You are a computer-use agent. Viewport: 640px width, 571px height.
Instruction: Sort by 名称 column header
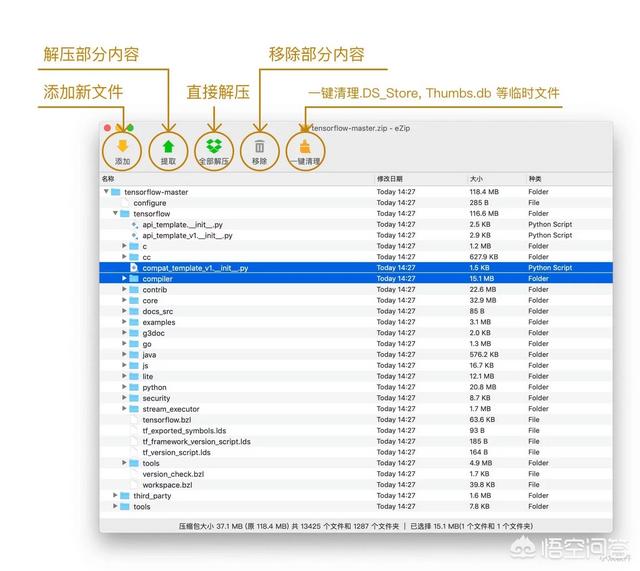(108, 179)
